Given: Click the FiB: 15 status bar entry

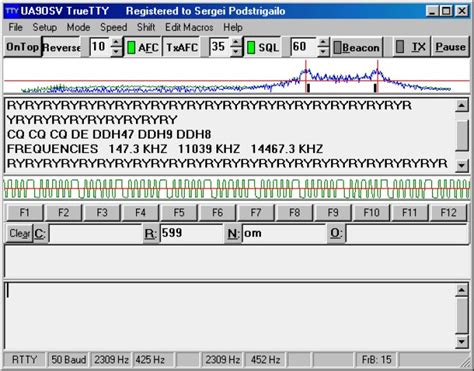Looking at the screenshot, I should (x=376, y=360).
